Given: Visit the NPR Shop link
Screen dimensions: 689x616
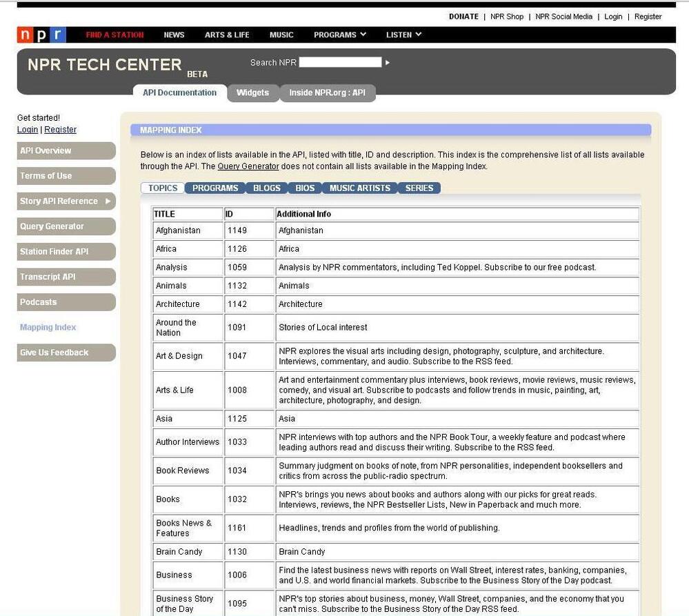Looking at the screenshot, I should pyautogui.click(x=507, y=17).
